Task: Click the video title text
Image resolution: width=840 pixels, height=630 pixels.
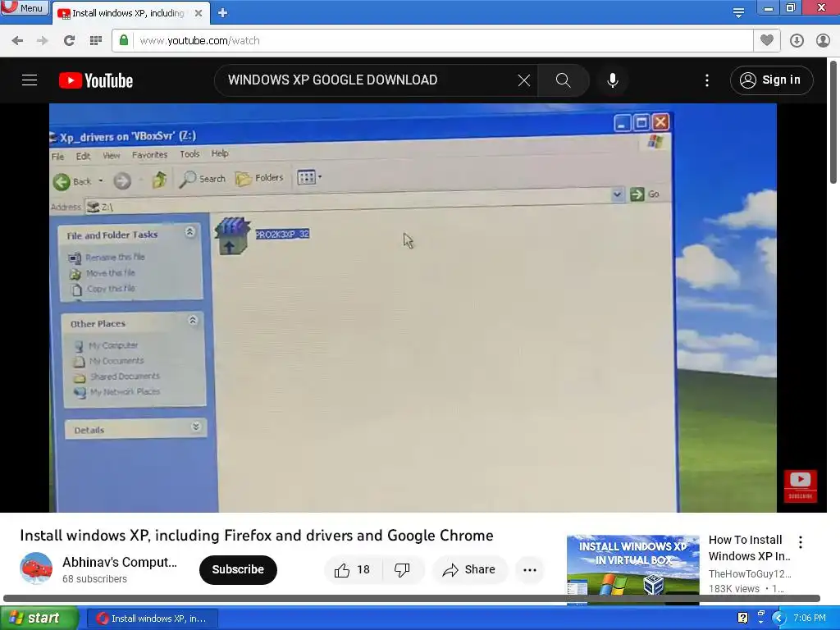Action: coord(257,536)
